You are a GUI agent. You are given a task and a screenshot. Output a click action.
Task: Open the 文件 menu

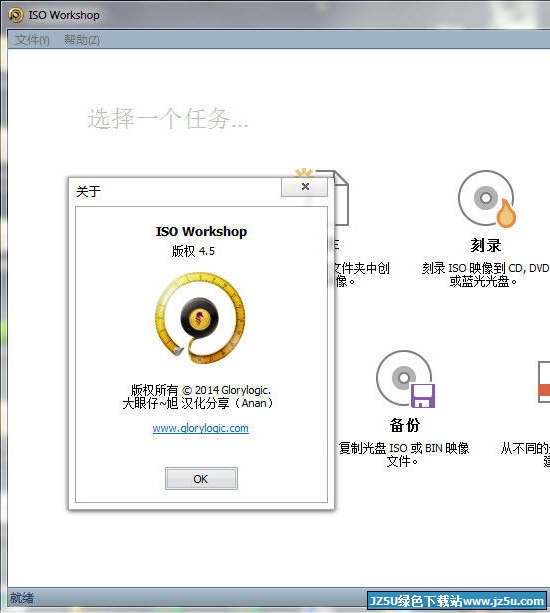(32, 39)
